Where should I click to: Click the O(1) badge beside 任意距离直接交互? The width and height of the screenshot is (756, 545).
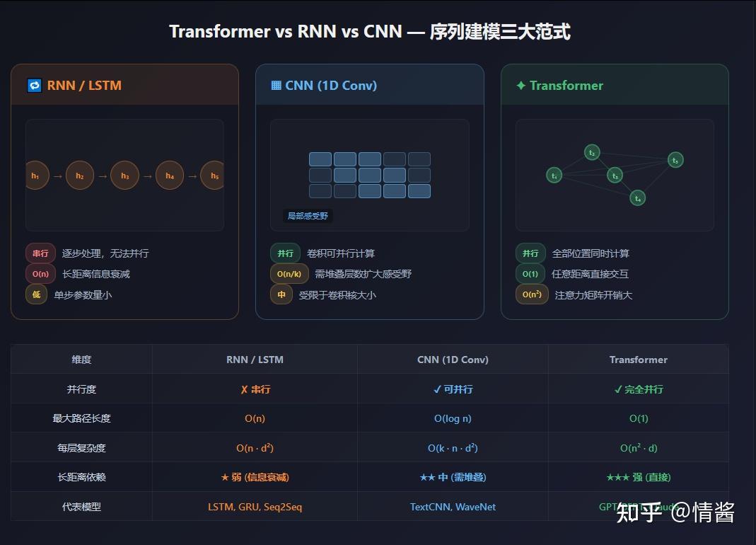click(530, 274)
